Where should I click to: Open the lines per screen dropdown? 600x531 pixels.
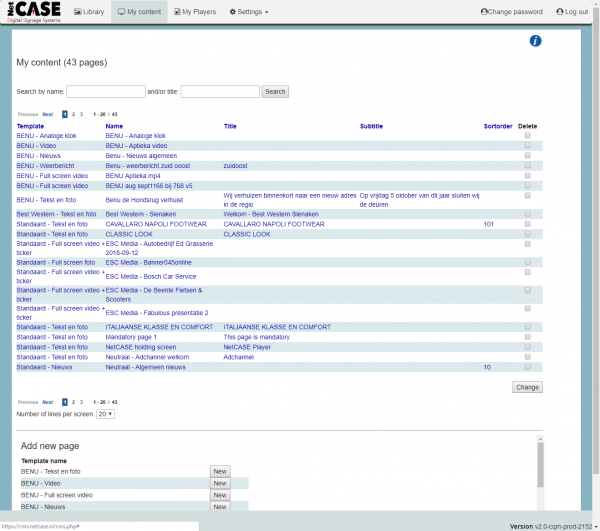(x=105, y=414)
